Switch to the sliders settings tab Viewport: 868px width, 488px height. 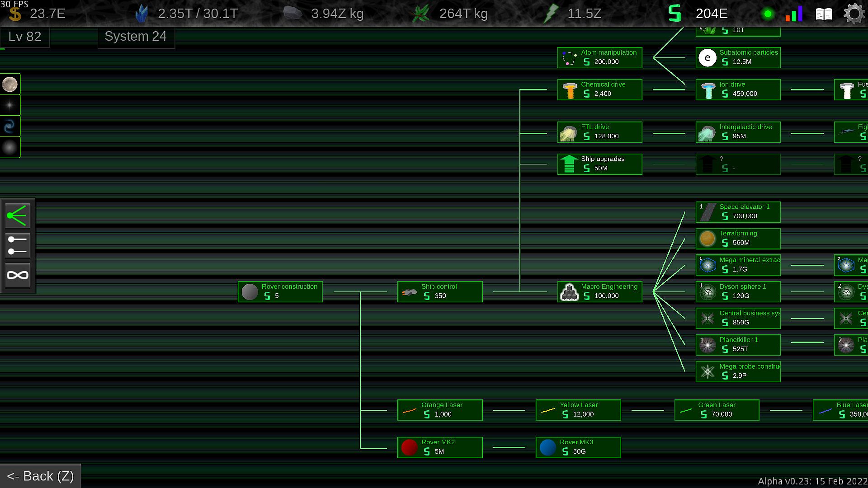pos(18,245)
